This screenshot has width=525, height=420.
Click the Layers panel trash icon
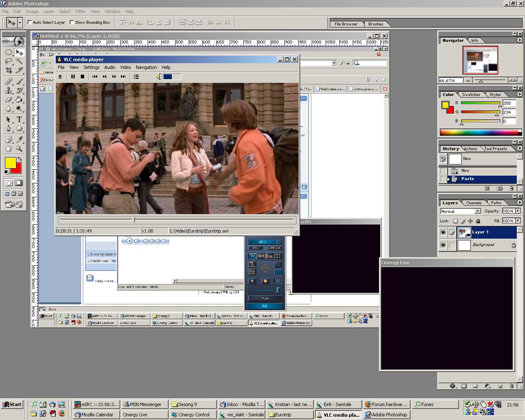511,386
